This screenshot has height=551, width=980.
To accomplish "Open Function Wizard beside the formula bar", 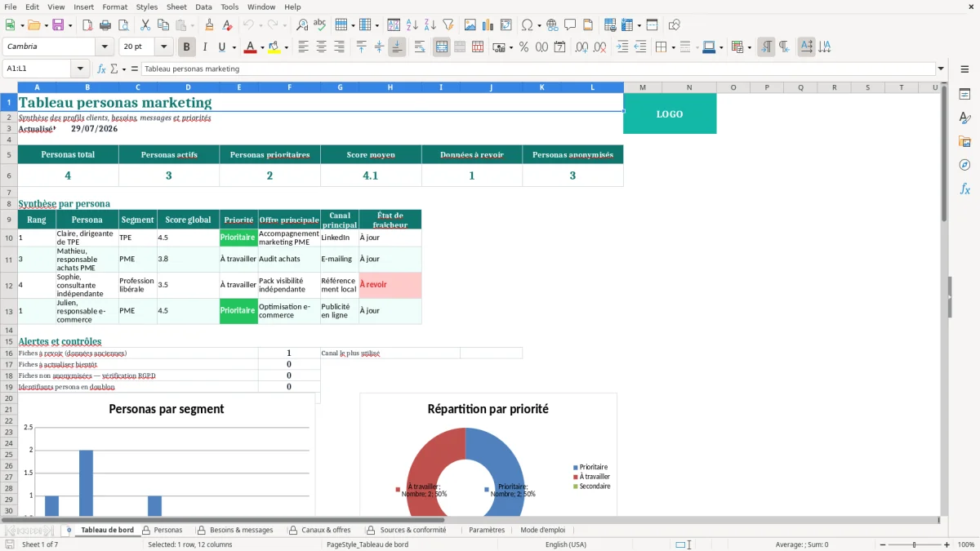I will pyautogui.click(x=102, y=69).
